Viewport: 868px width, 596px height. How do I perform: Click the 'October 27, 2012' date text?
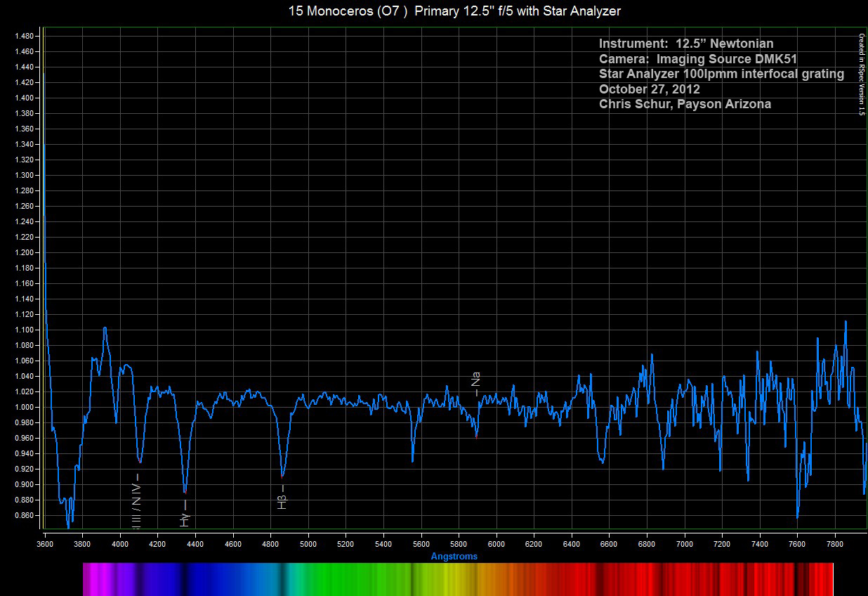pos(650,89)
